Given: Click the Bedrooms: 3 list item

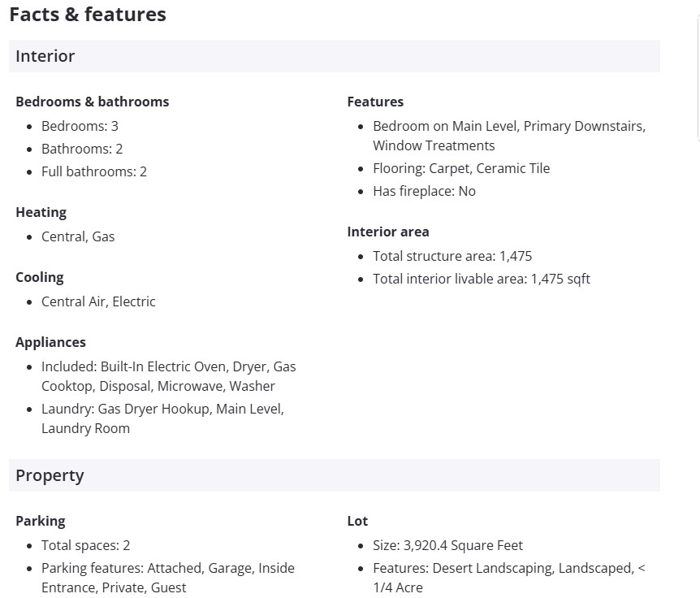Looking at the screenshot, I should [80, 126].
